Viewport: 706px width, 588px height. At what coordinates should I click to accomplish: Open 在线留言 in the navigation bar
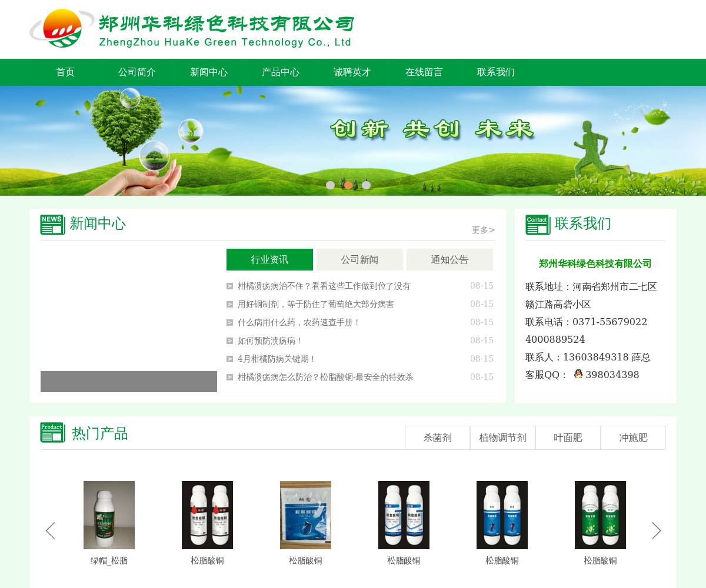point(424,72)
